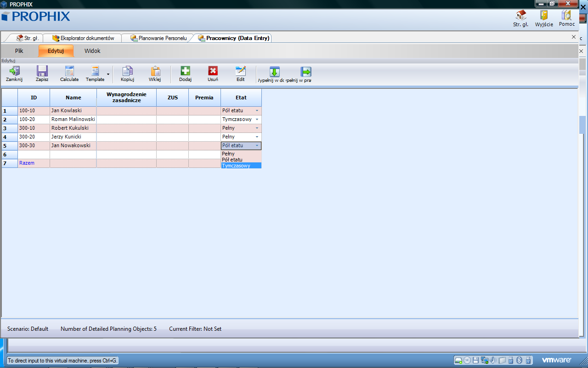Open the Plik ribbon tab
Image resolution: width=588 pixels, height=368 pixels.
19,51
